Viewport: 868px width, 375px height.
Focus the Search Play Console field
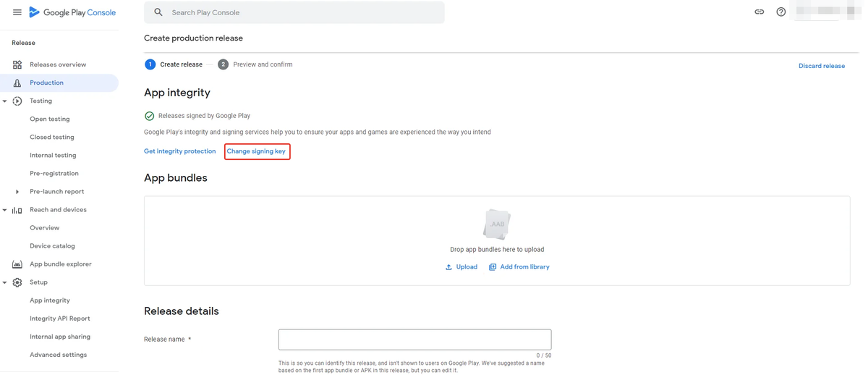click(x=294, y=12)
